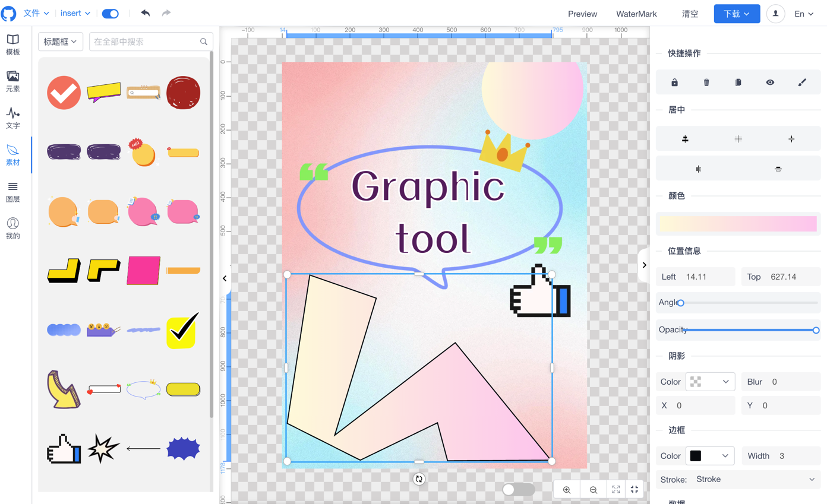Click the undo arrow icon
The height and width of the screenshot is (504, 827).
click(146, 13)
